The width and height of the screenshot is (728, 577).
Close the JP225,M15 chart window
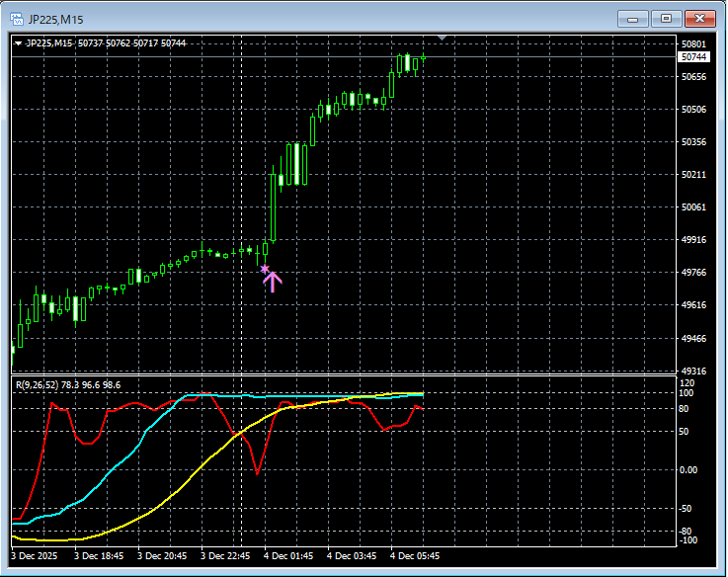click(700, 19)
